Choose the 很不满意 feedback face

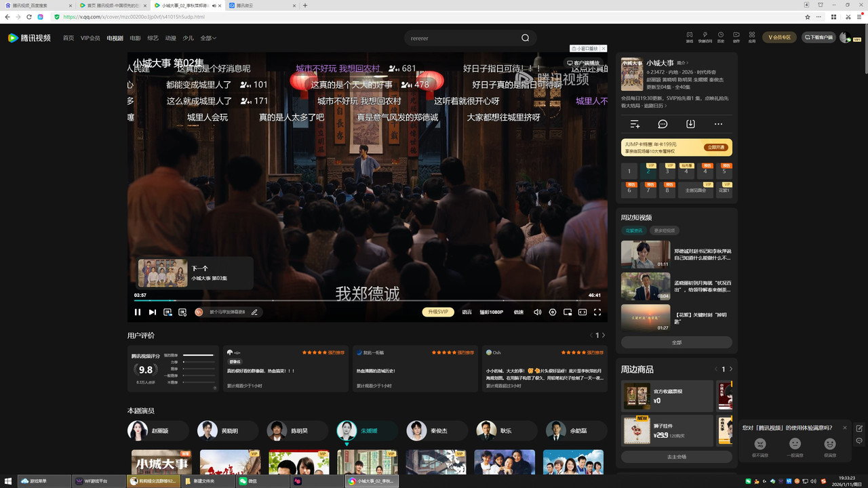point(760,447)
